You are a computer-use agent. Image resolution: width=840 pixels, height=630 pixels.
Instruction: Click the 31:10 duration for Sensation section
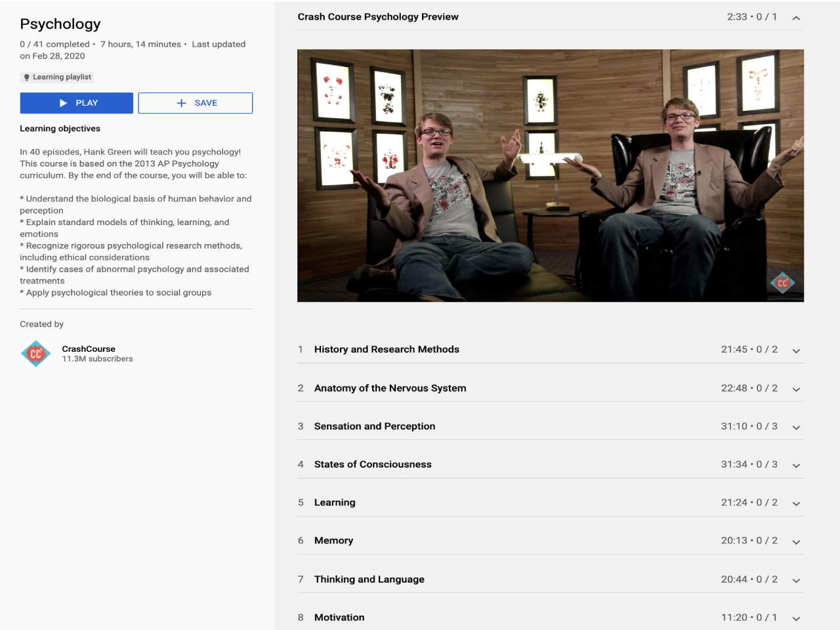[734, 426]
